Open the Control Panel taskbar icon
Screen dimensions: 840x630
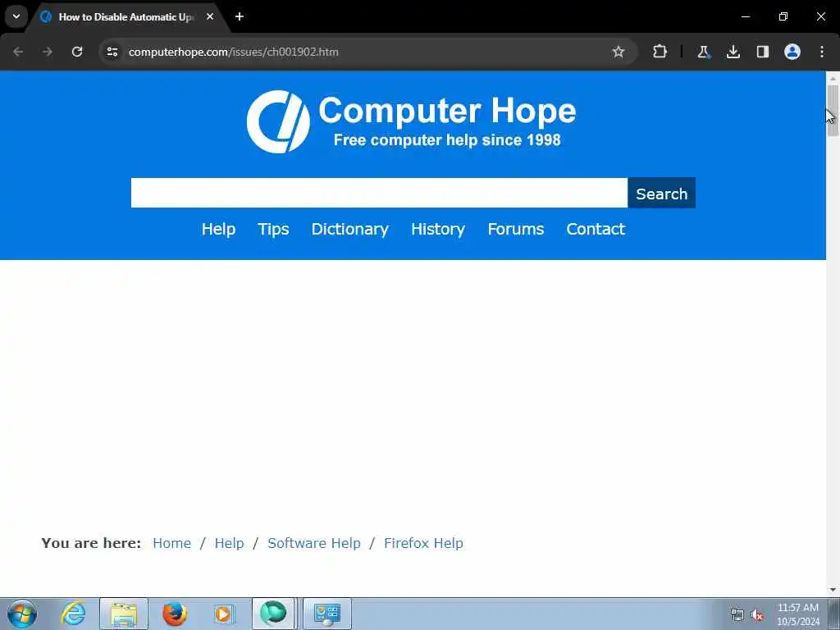point(327,614)
